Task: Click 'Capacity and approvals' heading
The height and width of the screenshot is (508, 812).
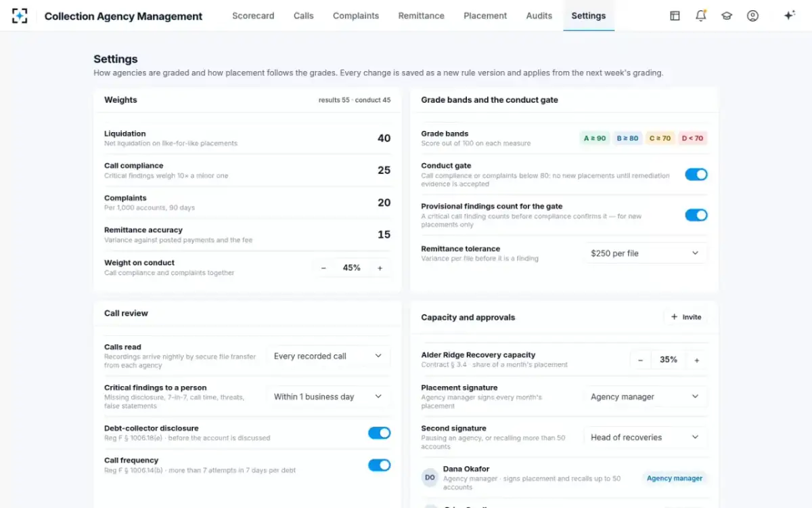Action: click(x=468, y=317)
